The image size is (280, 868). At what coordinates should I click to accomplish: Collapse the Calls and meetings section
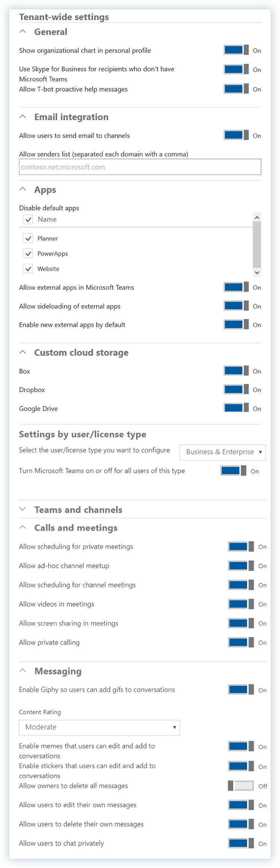point(23,527)
